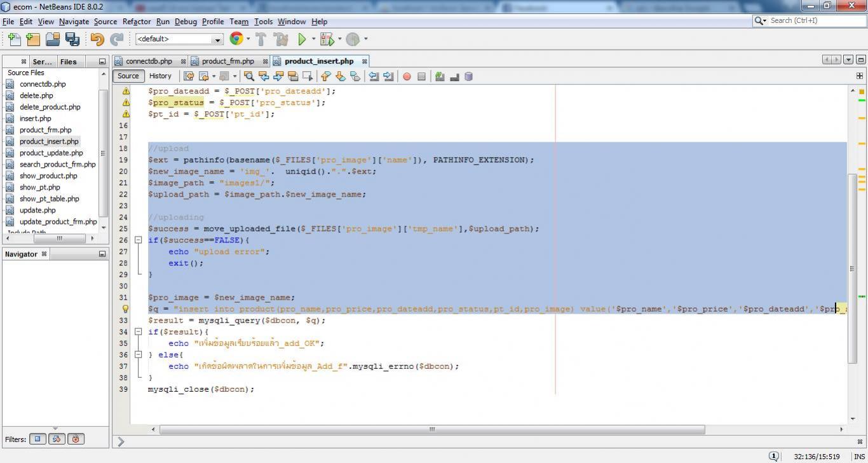868x463 pixels.
Task: Click the database cylinder icon in the editor toolbar
Action: 469,76
